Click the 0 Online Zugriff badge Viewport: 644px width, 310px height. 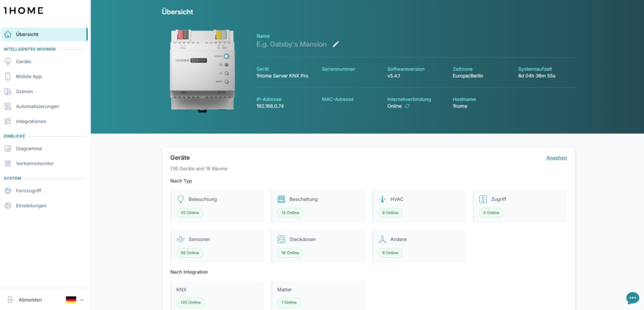(x=491, y=213)
